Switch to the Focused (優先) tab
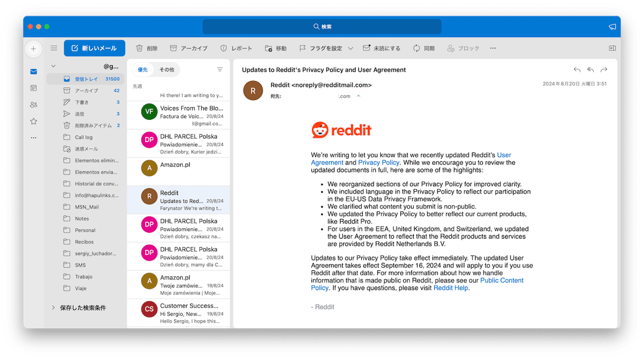Screen dimensions: 644x359 point(143,69)
